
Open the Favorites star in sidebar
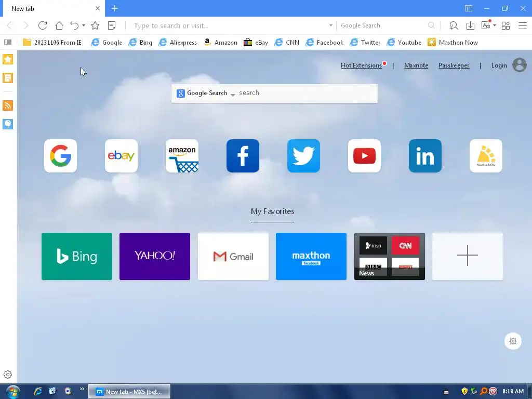(8, 59)
